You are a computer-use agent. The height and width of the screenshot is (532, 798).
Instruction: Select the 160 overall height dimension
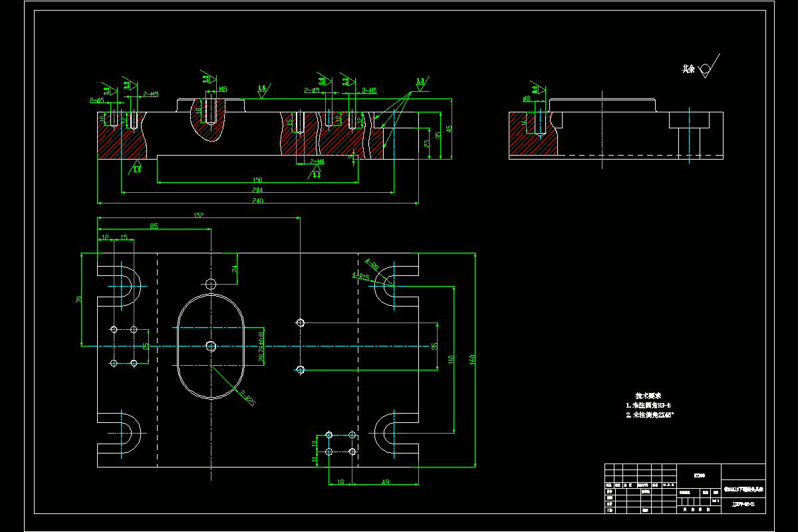click(x=471, y=359)
